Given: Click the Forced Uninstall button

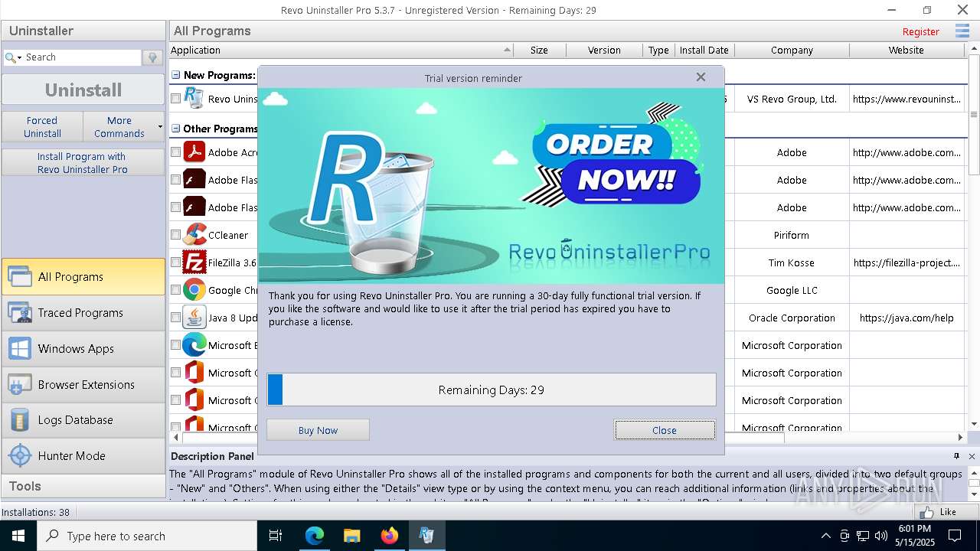Looking at the screenshot, I should [42, 126].
